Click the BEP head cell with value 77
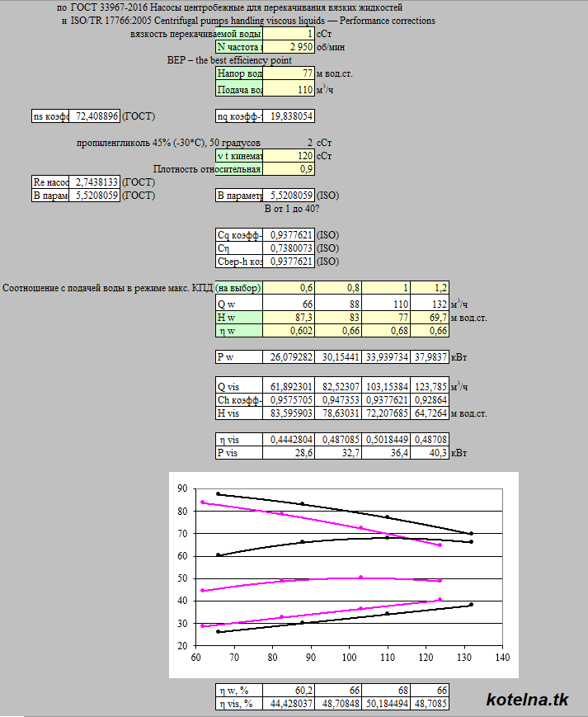Image resolution: width=588 pixels, height=717 pixels. coord(289,73)
